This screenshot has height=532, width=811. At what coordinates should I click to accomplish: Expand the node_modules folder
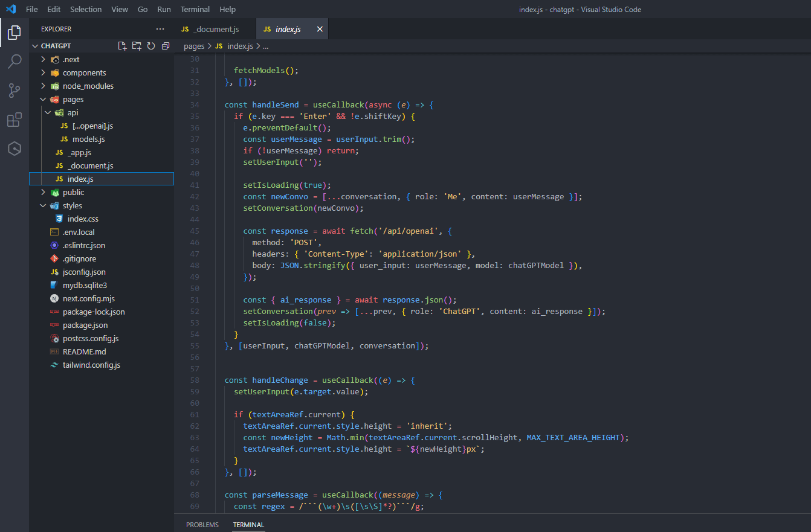point(43,86)
